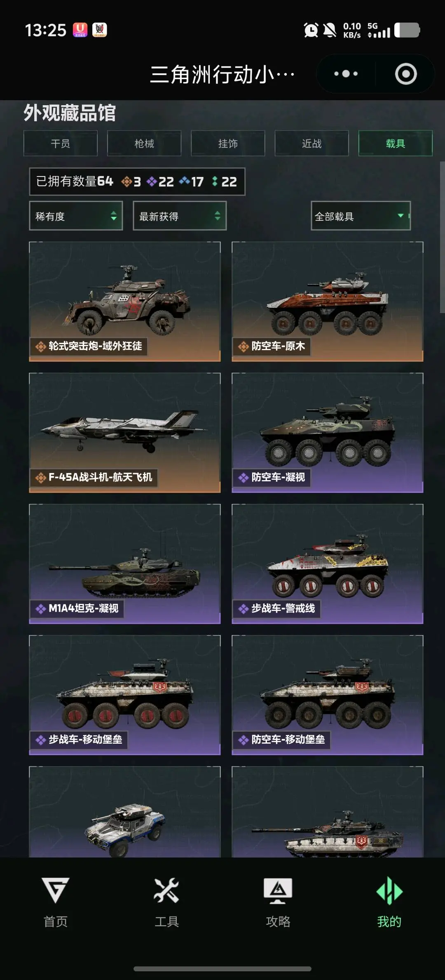
Task: Switch to the 近战 tab
Action: 312,143
